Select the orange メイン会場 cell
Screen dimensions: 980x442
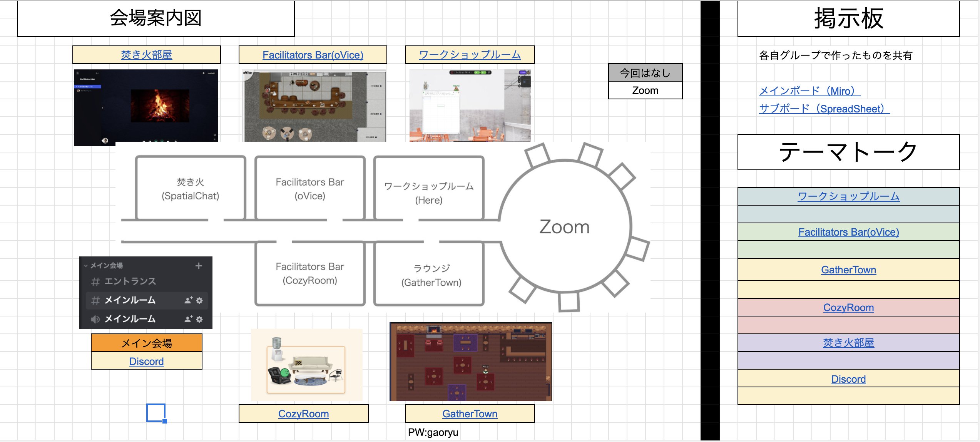(146, 343)
